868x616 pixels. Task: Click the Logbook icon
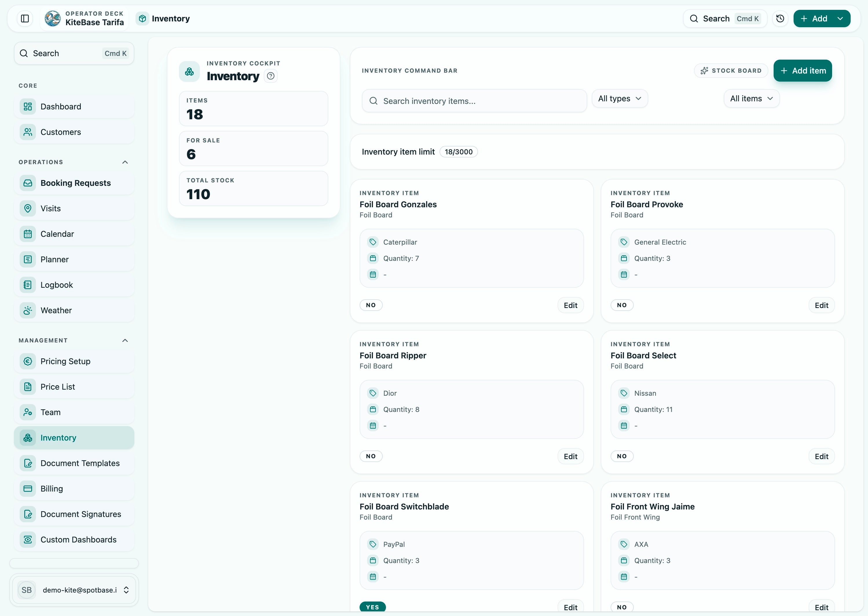pyautogui.click(x=28, y=285)
